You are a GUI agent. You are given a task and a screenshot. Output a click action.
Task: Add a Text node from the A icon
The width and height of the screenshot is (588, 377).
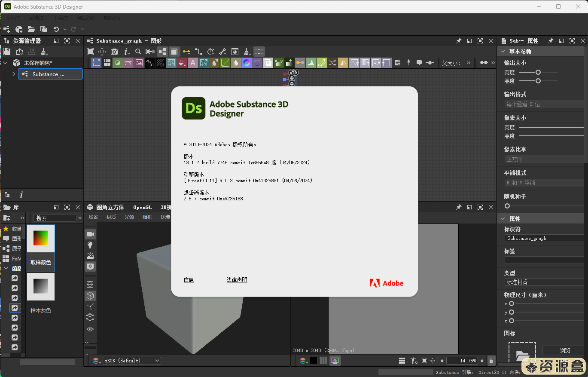pyautogui.click(x=193, y=63)
